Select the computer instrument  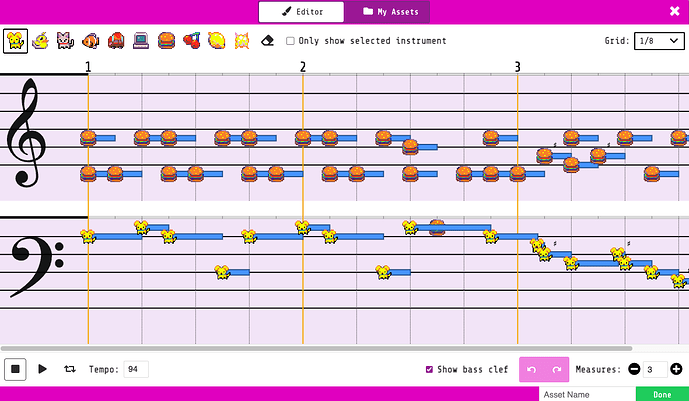[141, 41]
